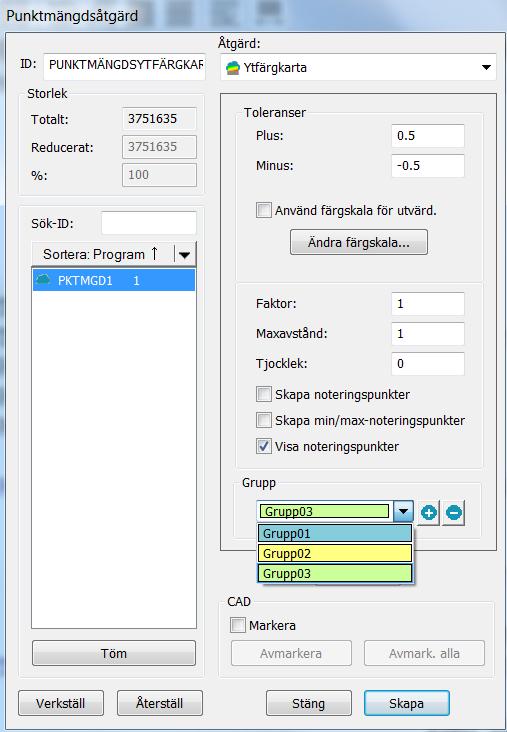Click the Sök-ID input field
Viewport: 507px width, 732px height.
pyautogui.click(x=149, y=223)
